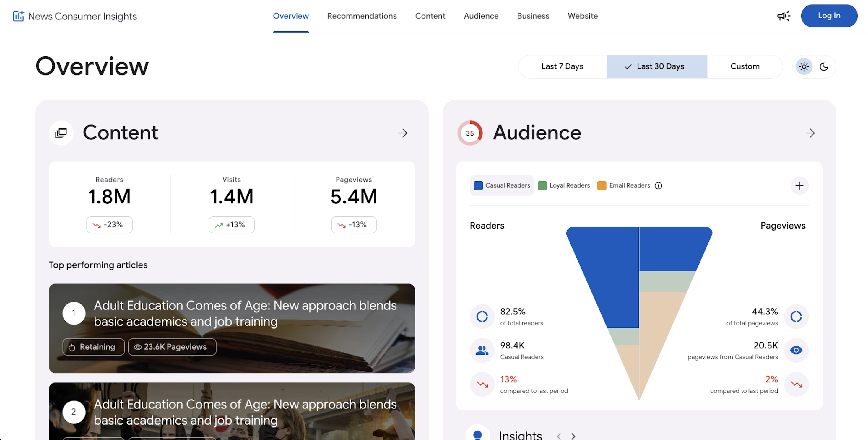Click the pageviews eye icon in Audience

click(x=796, y=351)
